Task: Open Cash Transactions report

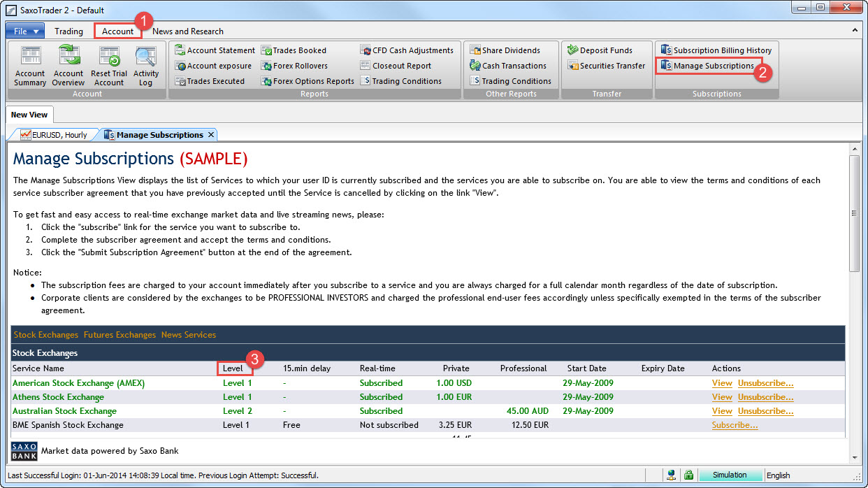Action: tap(508, 66)
